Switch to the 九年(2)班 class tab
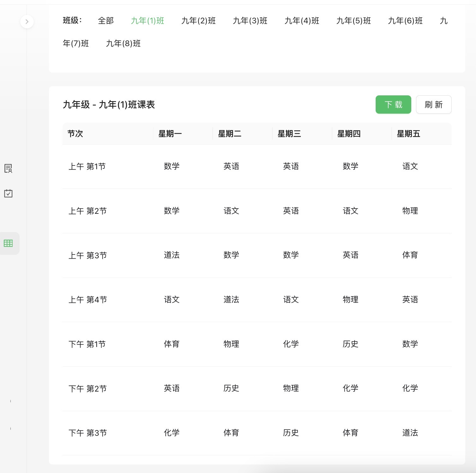This screenshot has height=473, width=476. click(198, 21)
